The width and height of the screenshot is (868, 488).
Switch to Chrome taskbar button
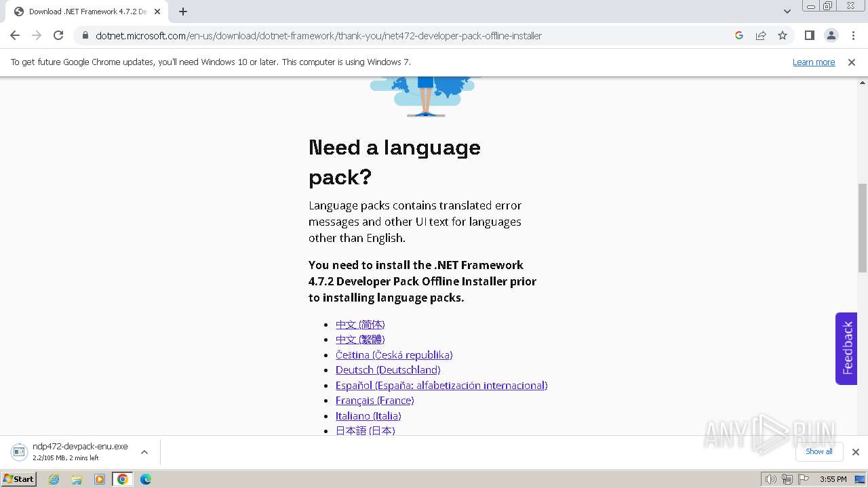(x=123, y=479)
